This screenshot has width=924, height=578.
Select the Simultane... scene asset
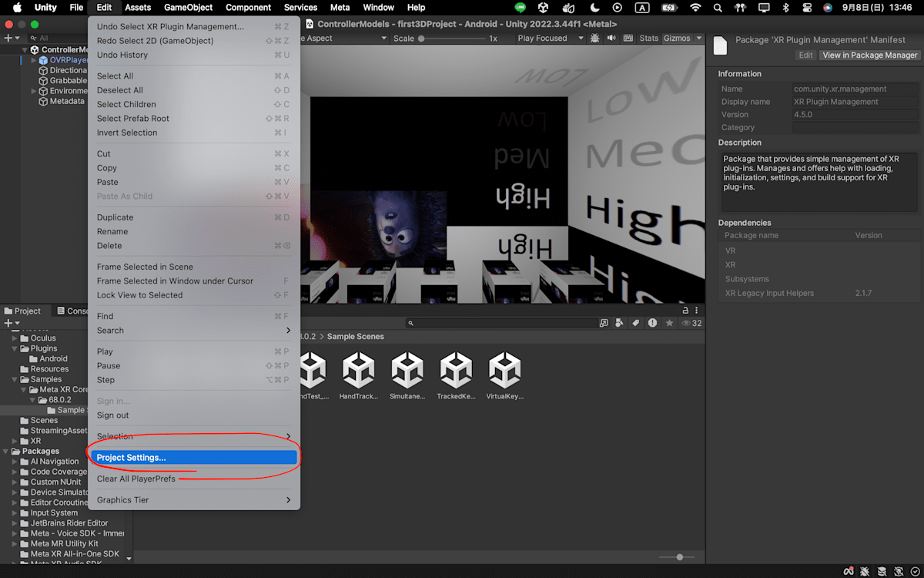coord(407,377)
